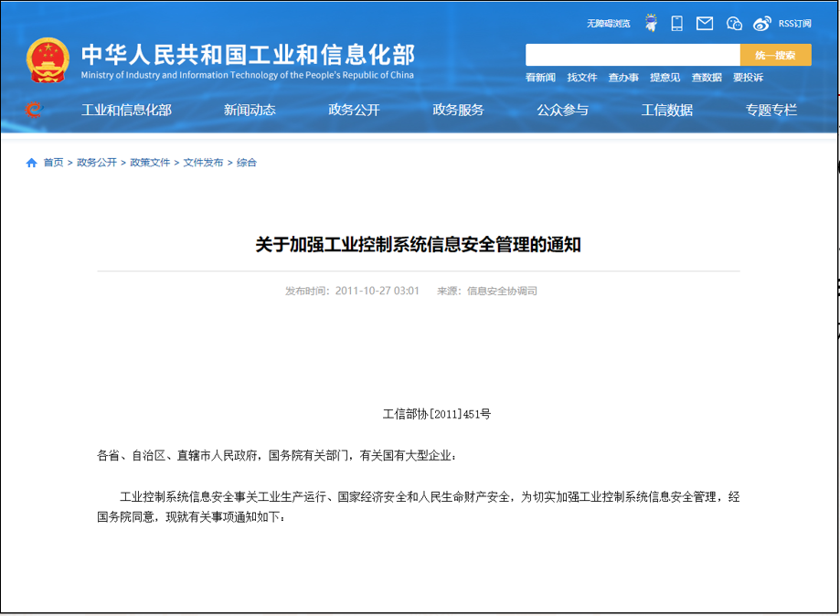Click the 统一搜索 search button
This screenshot has height=616, width=840.
775,55
